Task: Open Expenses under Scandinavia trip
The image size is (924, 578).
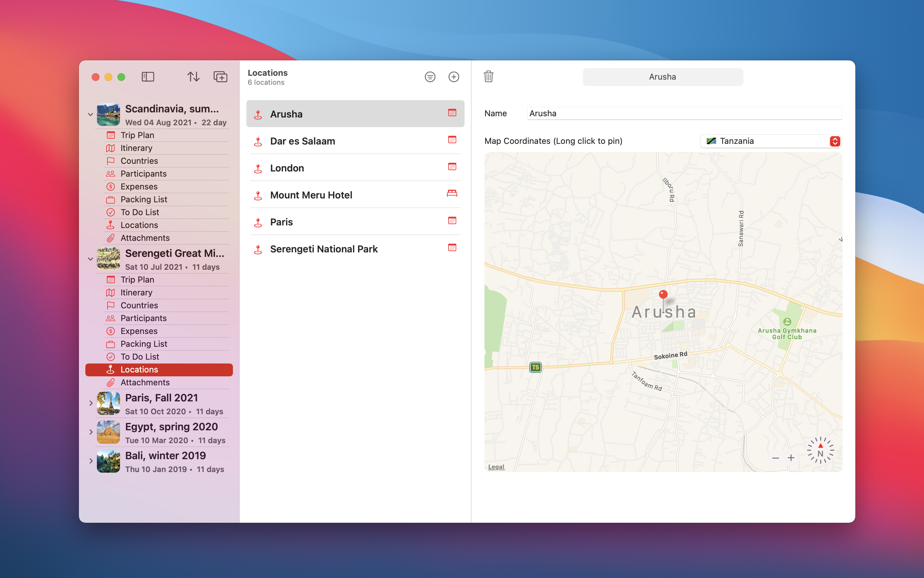Action: 159,187
